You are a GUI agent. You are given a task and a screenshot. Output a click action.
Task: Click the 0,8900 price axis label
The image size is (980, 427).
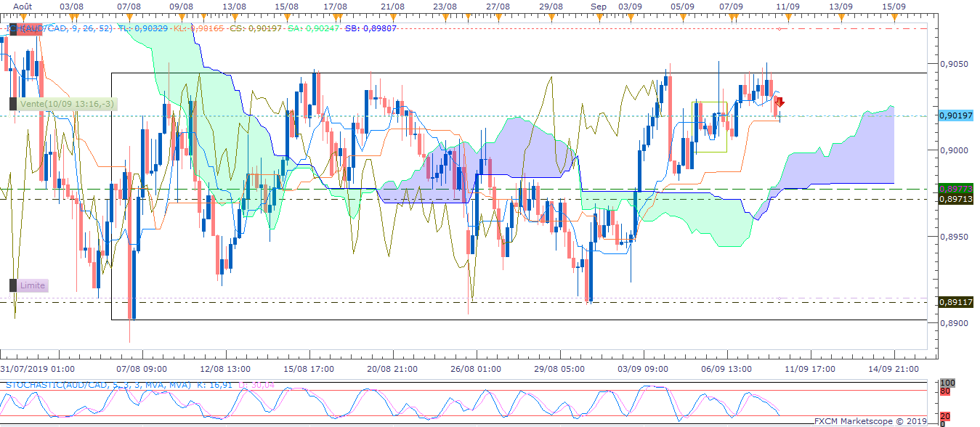pyautogui.click(x=953, y=323)
